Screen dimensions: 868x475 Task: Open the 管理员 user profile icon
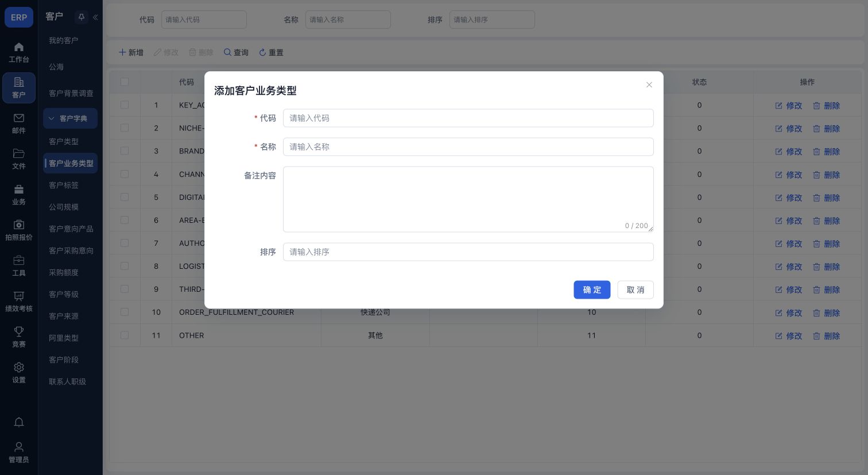tap(19, 447)
